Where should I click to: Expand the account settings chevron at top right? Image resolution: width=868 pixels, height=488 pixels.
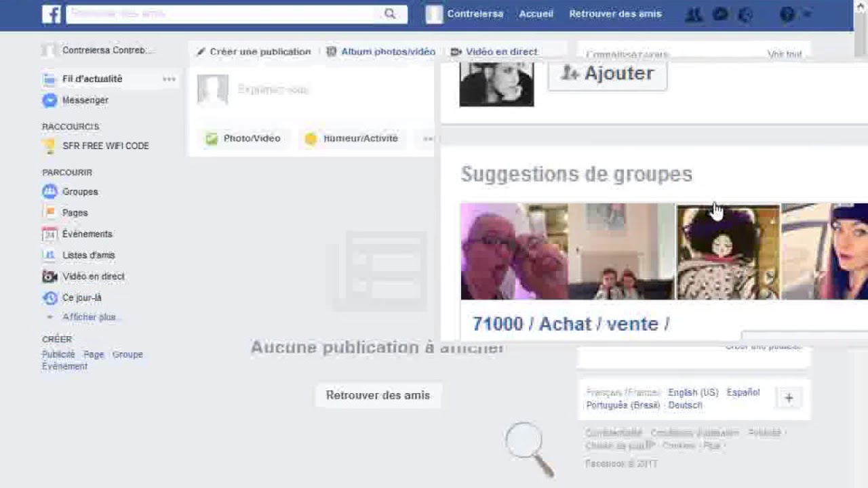point(806,14)
